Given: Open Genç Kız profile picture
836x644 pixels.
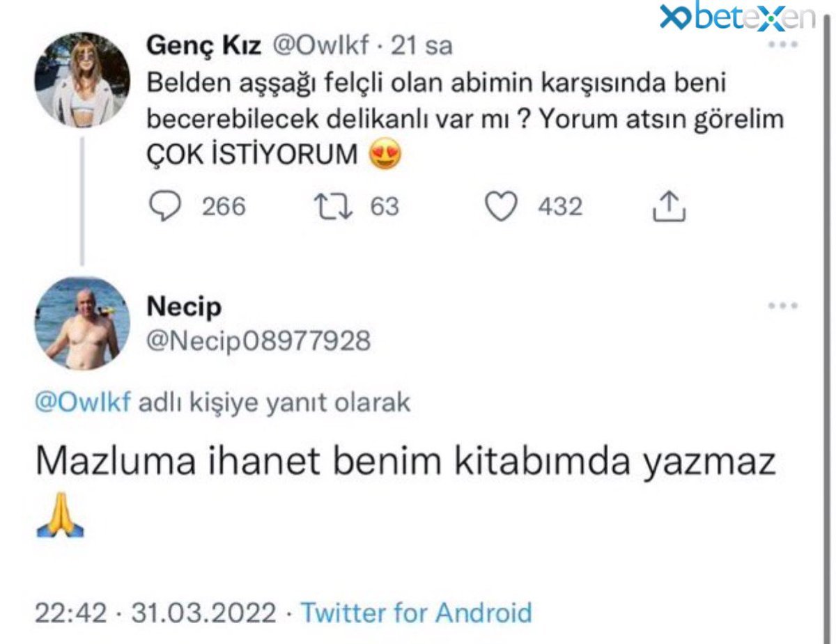Looking at the screenshot, I should pyautogui.click(x=82, y=79).
